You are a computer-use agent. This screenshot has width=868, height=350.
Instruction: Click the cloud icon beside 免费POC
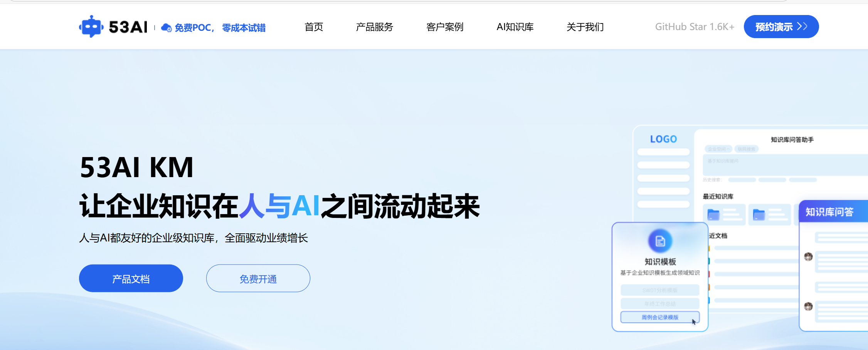coord(166,28)
